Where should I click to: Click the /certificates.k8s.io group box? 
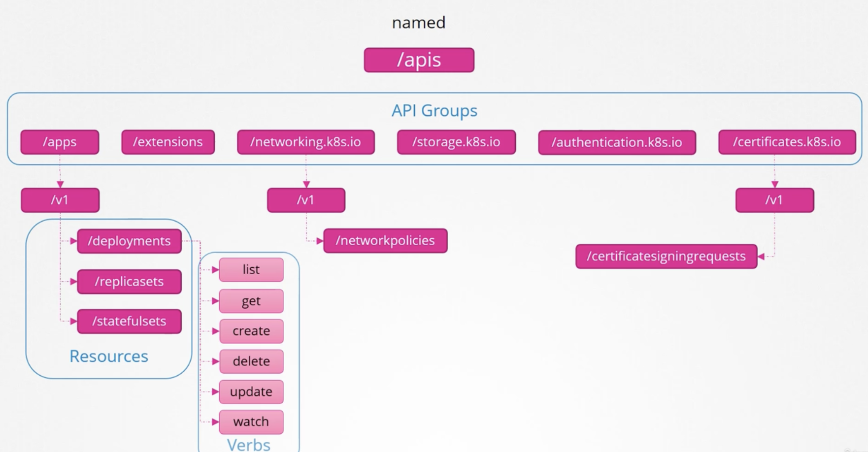point(787,142)
